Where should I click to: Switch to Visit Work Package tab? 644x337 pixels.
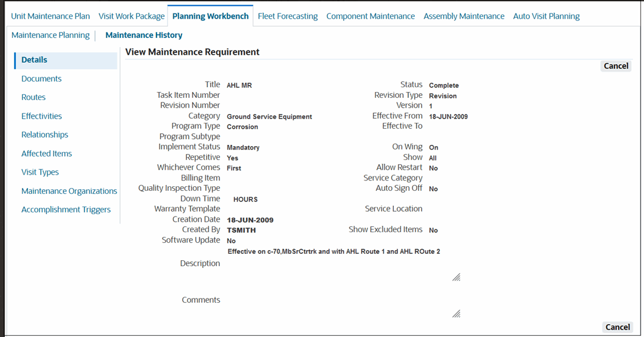pos(131,16)
